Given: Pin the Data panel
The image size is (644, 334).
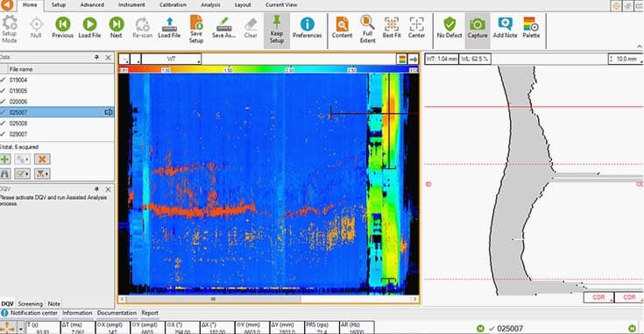Looking at the screenshot, I should (x=96, y=57).
